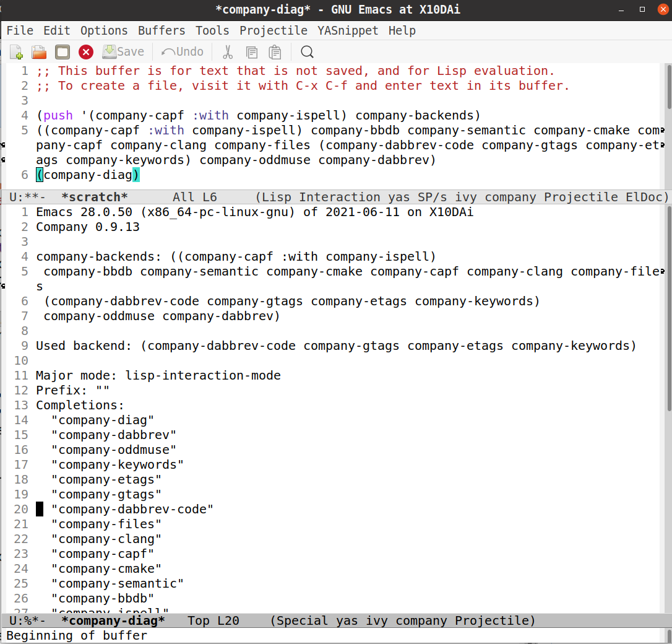Viewport: 672px width, 644px height.
Task: Click the Save toolbar button
Action: (x=123, y=52)
